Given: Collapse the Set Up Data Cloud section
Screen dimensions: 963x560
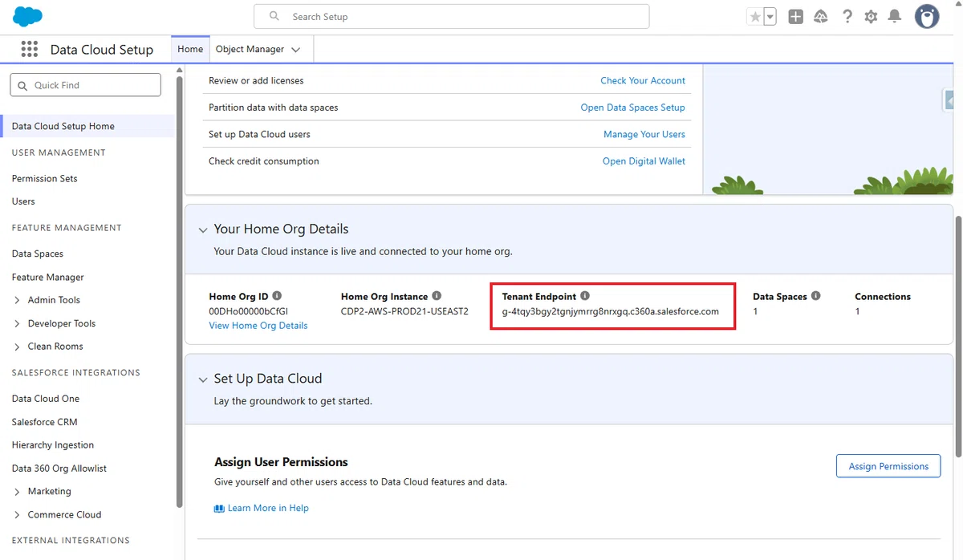Looking at the screenshot, I should point(203,379).
